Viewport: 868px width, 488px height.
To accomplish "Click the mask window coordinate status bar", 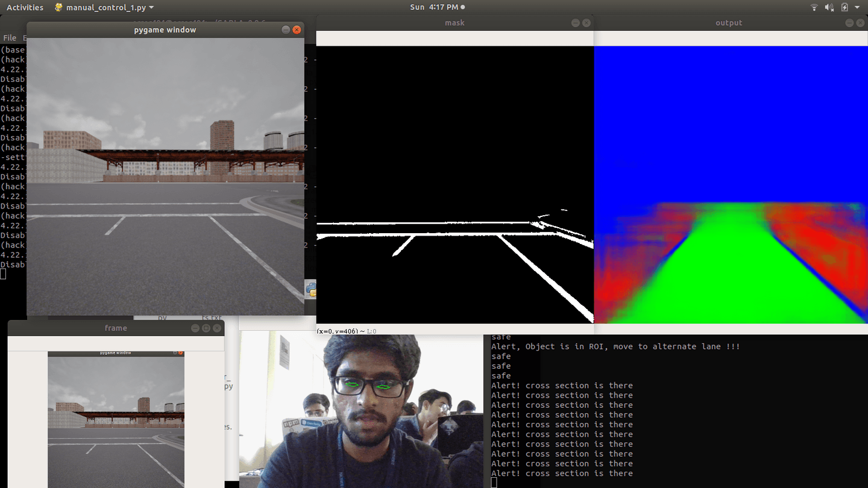I will tap(455, 331).
